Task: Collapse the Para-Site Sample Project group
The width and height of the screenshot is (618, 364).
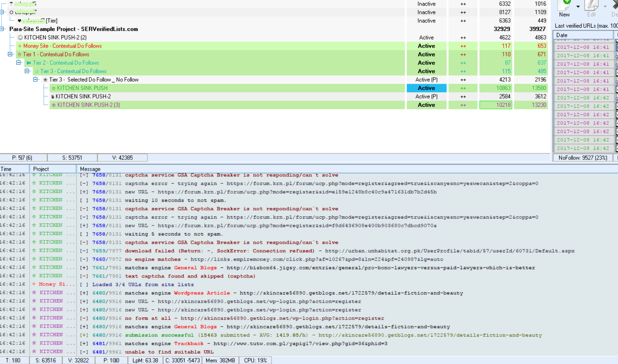Action: [x=2, y=29]
